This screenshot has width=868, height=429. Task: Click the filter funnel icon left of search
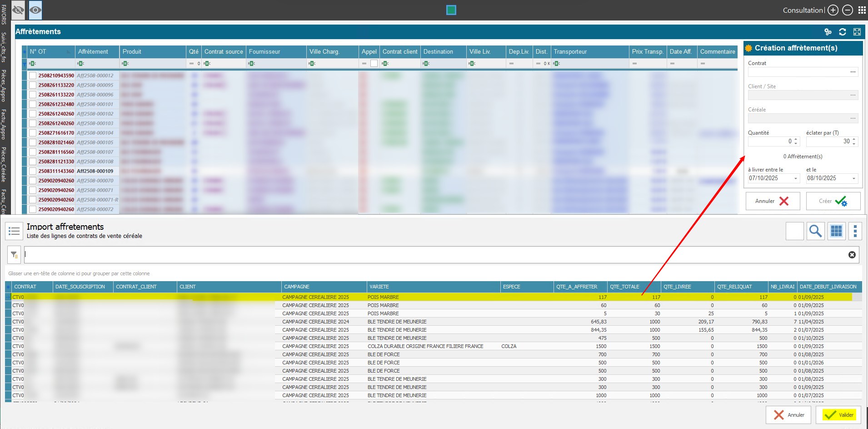point(14,255)
